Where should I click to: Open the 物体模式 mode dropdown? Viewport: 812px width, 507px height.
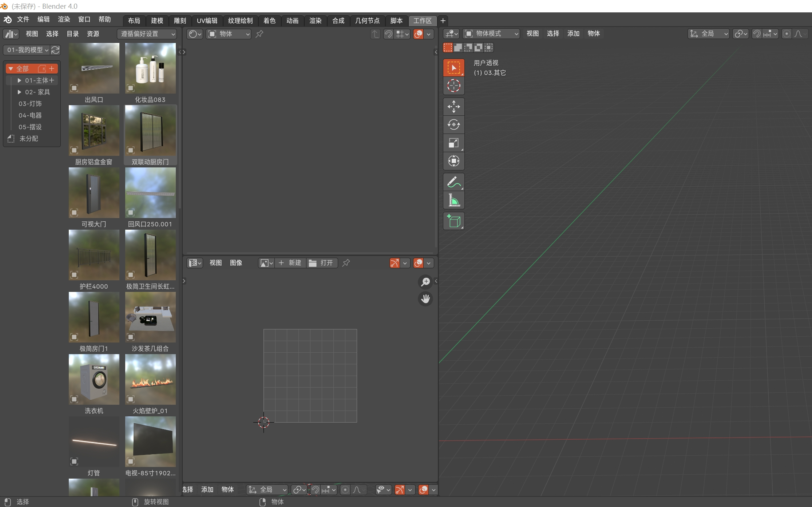pyautogui.click(x=491, y=34)
